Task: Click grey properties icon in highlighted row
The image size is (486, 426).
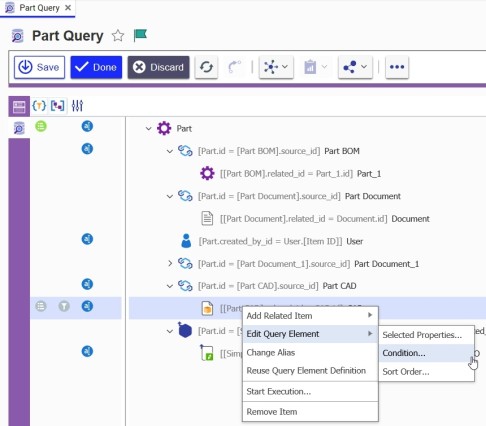Action: coord(41,306)
